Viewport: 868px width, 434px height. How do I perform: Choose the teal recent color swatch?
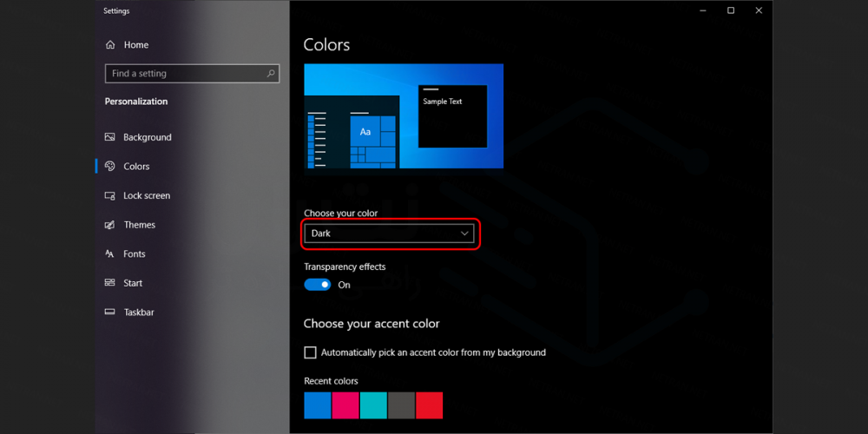(373, 405)
